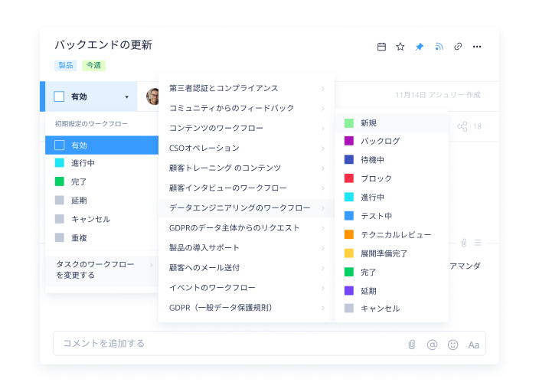
Task: Select 新規 status with light green swatch
Action: click(x=391, y=122)
